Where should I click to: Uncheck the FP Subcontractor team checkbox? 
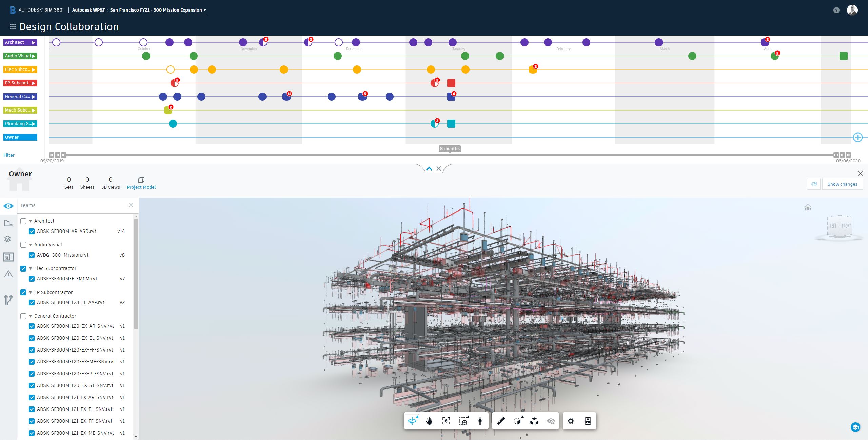(23, 293)
